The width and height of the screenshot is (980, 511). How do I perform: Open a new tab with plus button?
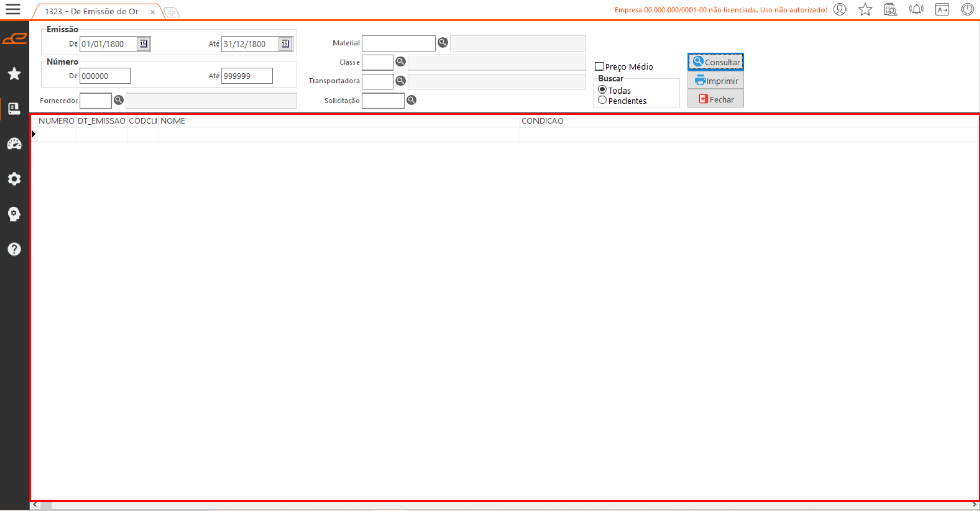click(172, 12)
